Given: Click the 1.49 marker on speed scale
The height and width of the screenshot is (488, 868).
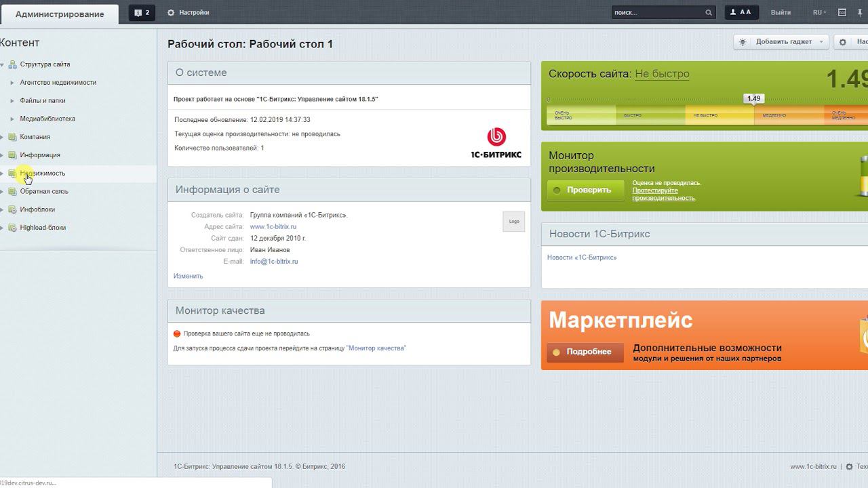Looking at the screenshot, I should click(x=753, y=99).
